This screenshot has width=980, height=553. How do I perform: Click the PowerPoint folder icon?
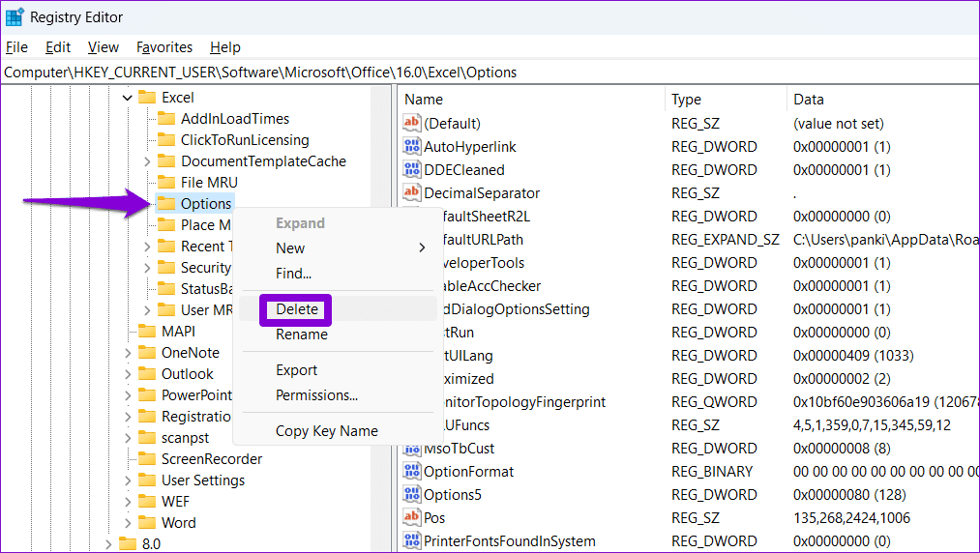[x=147, y=394]
